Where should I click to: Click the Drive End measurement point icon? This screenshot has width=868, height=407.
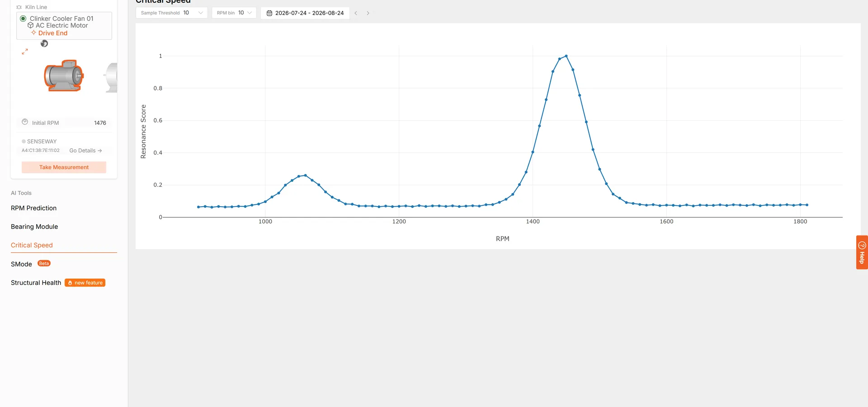33,33
